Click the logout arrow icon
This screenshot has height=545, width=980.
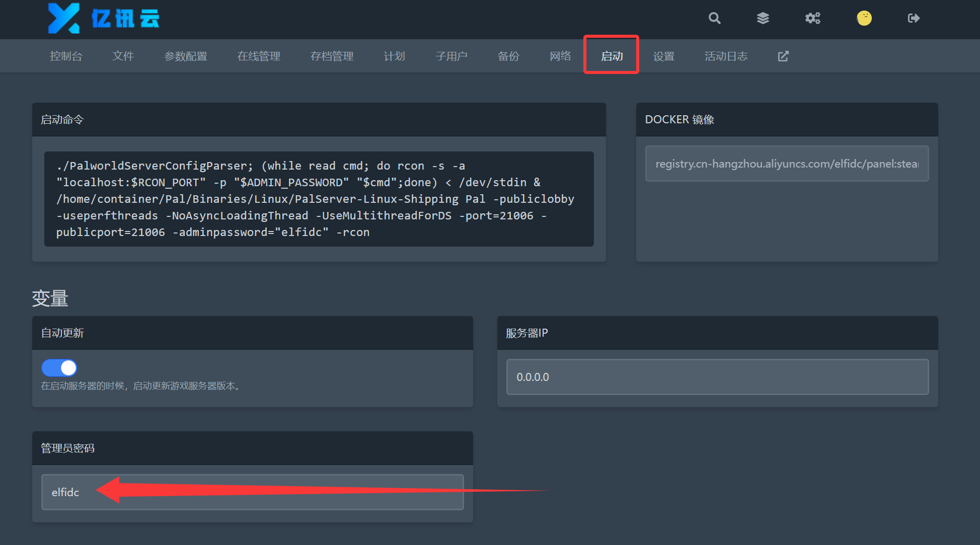coord(914,19)
